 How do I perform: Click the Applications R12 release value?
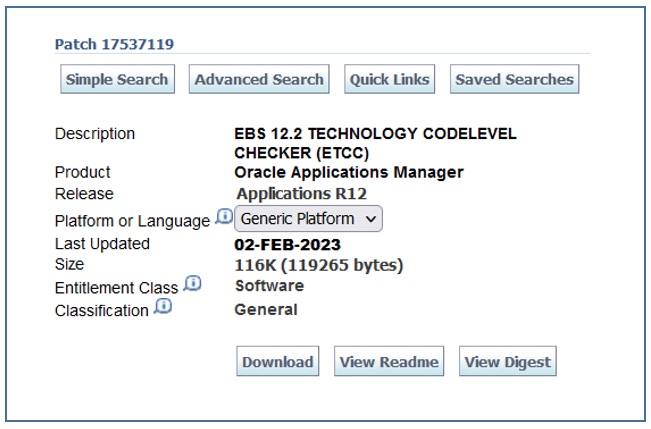point(302,194)
